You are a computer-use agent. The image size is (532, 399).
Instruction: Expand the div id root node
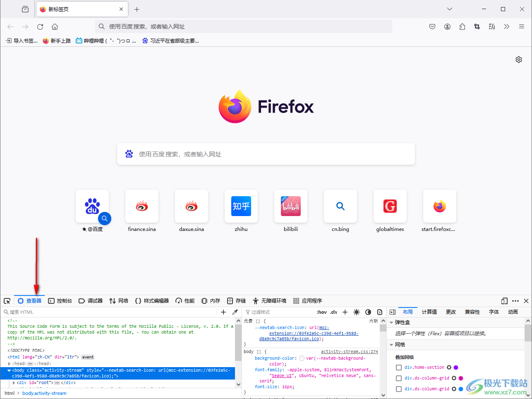[14, 383]
